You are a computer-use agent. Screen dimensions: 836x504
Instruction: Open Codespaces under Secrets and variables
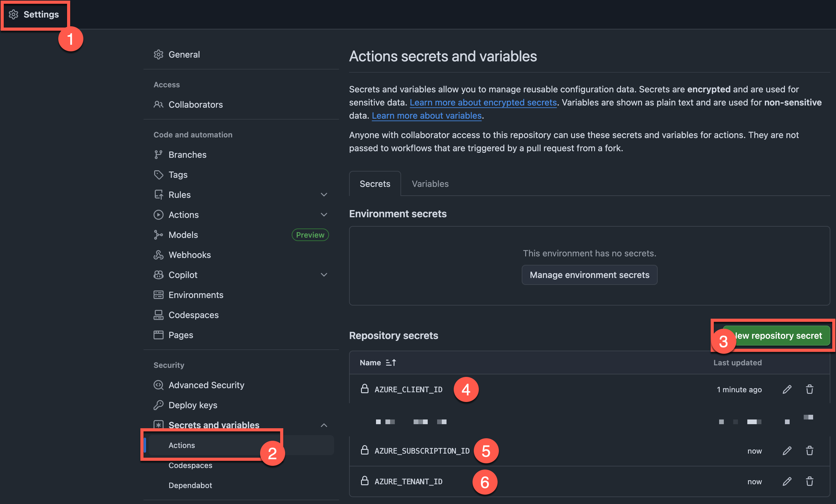coord(190,465)
